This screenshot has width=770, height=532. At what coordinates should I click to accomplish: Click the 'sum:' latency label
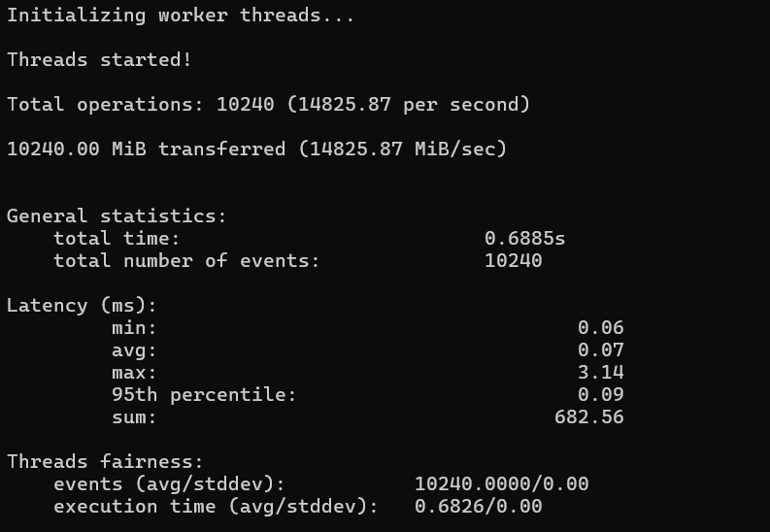(134, 417)
